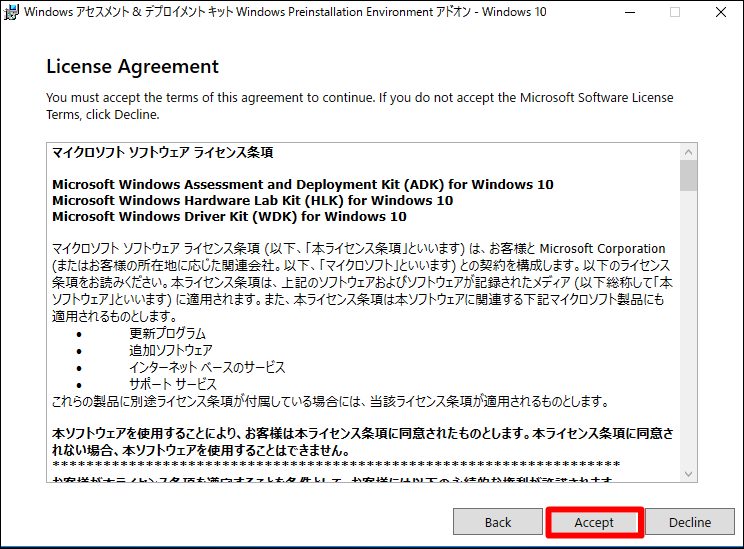This screenshot has height=549, width=744.
Task: Click the license scrollbar thumb
Action: (688, 176)
